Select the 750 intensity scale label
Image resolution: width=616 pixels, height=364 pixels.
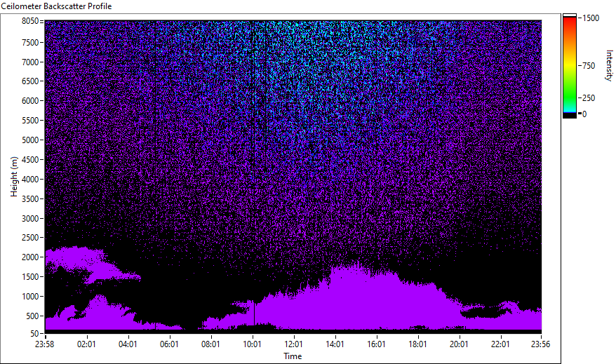coord(589,65)
